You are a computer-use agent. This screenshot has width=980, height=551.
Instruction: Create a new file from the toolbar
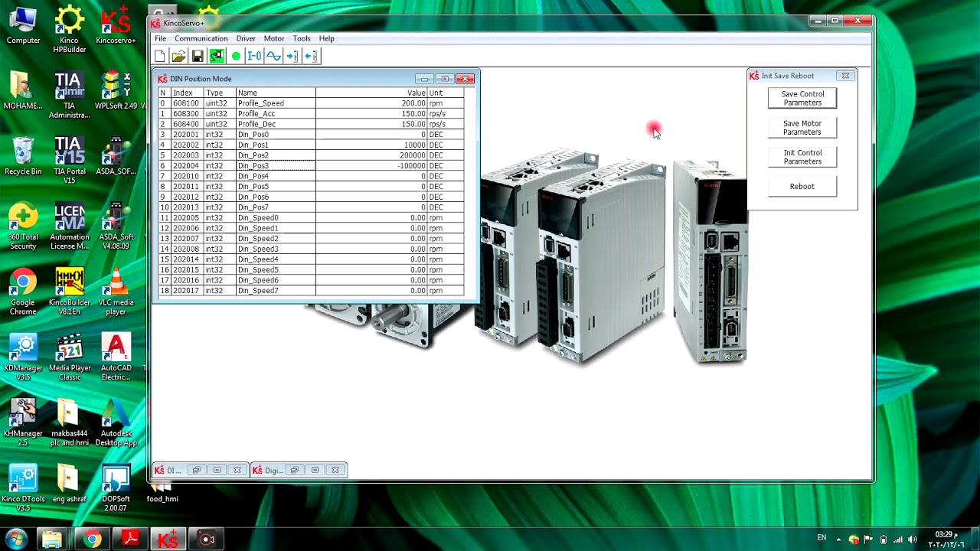point(160,56)
